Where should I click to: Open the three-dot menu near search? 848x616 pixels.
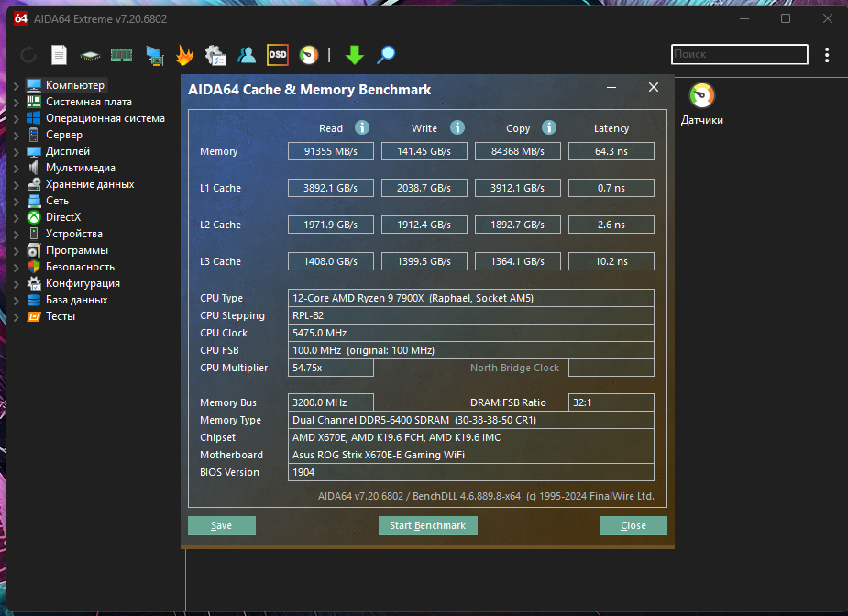827,55
